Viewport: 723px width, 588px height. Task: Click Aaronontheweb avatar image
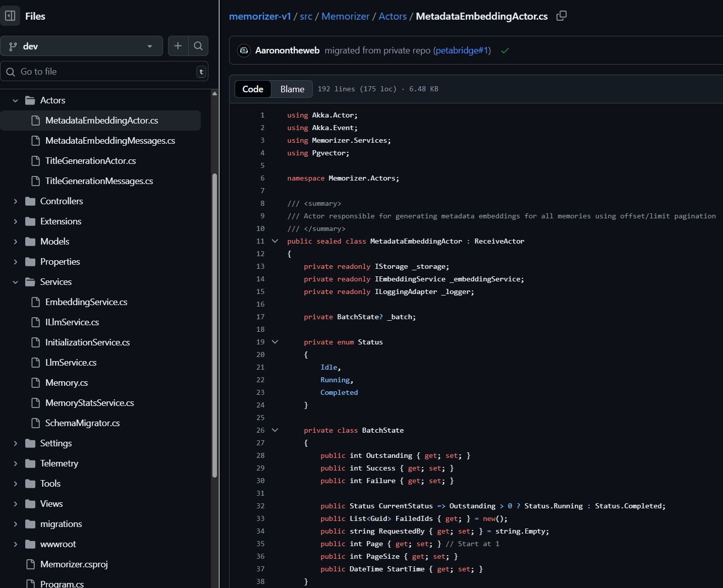tap(244, 50)
